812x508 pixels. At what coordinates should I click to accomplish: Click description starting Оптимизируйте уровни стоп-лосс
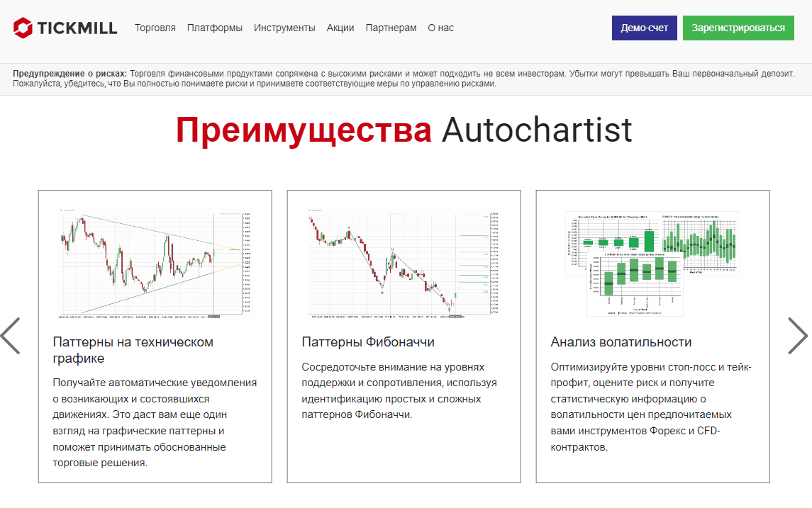(x=651, y=407)
